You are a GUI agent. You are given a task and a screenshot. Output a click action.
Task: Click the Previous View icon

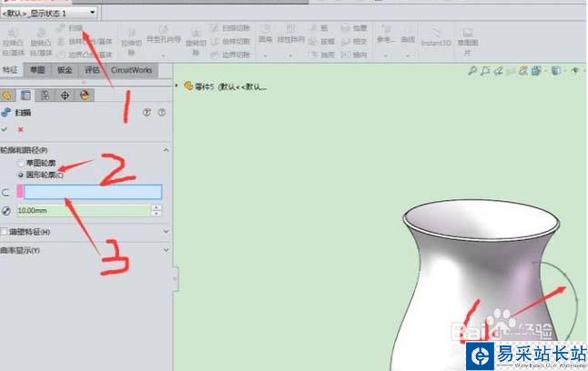coord(498,70)
